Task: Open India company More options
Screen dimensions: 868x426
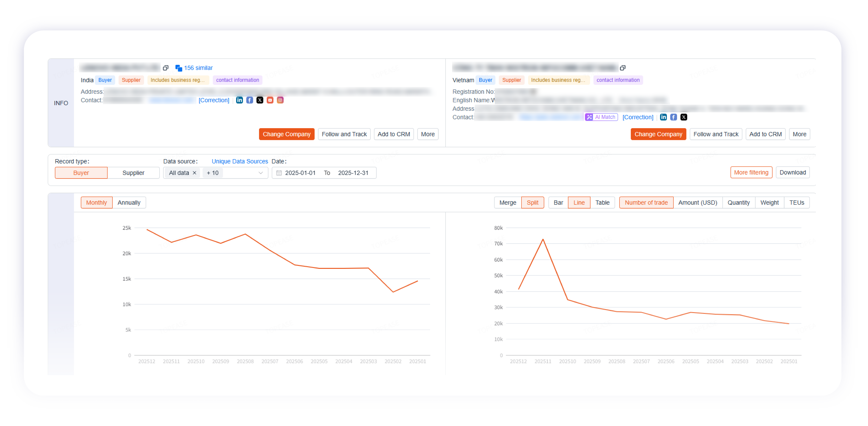Action: click(x=428, y=134)
